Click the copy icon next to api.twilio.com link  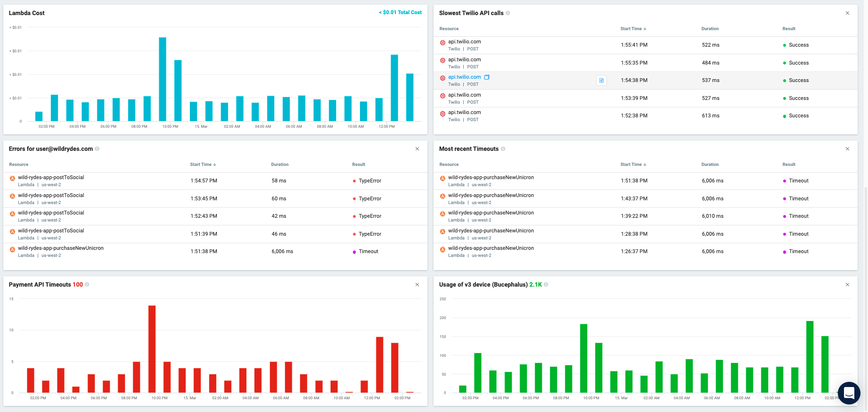[487, 77]
